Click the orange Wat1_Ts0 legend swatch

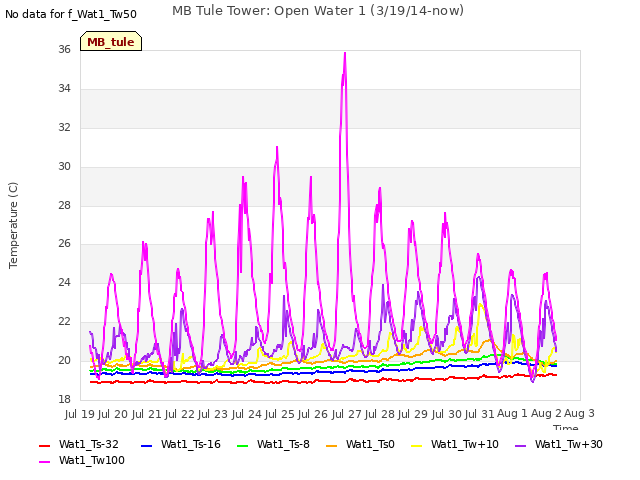click(331, 446)
